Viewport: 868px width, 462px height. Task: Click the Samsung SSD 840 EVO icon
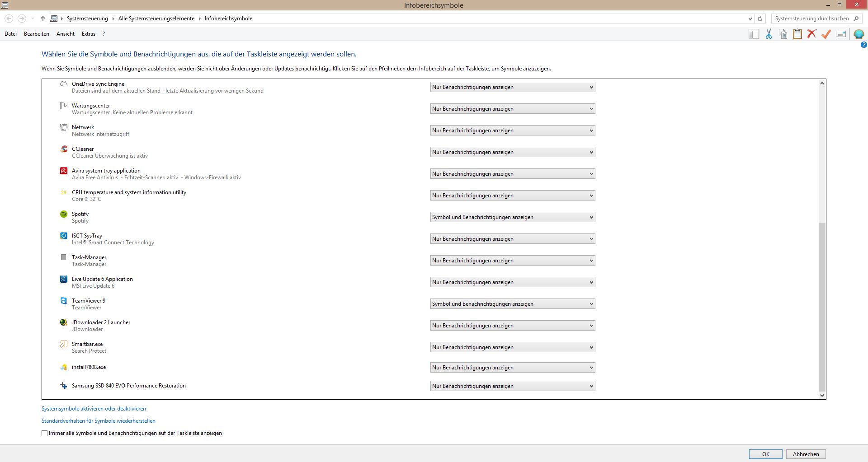pyautogui.click(x=64, y=386)
